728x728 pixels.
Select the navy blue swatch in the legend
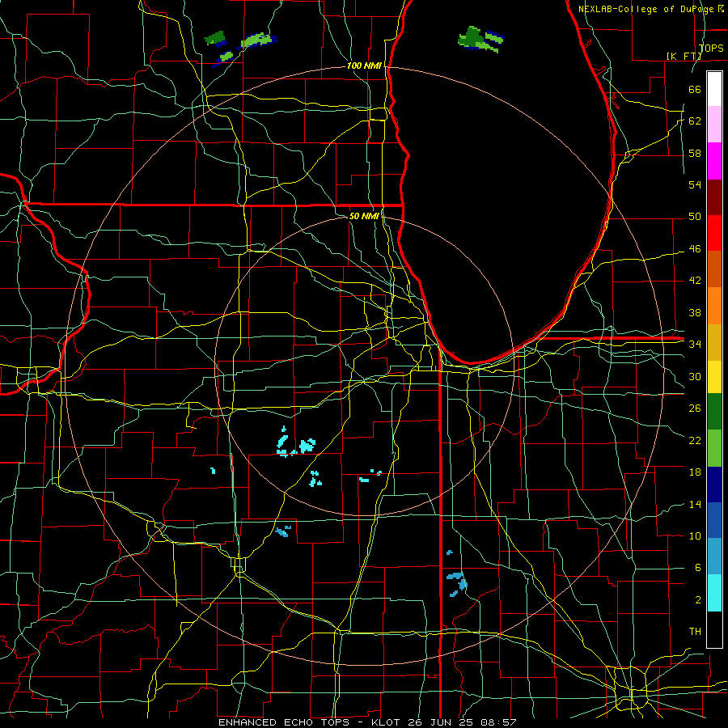(714, 485)
